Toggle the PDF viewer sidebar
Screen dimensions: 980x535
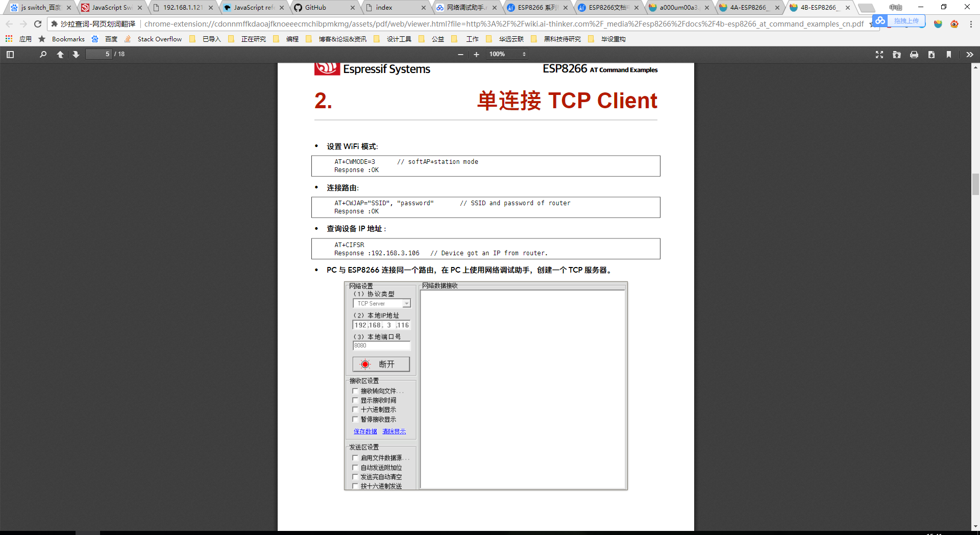[10, 55]
